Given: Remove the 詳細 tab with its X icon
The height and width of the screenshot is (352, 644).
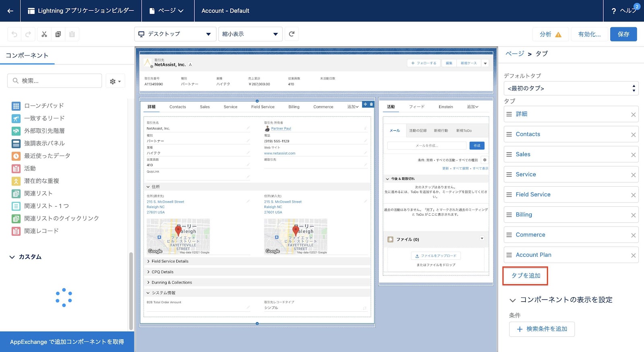Looking at the screenshot, I should (x=633, y=115).
